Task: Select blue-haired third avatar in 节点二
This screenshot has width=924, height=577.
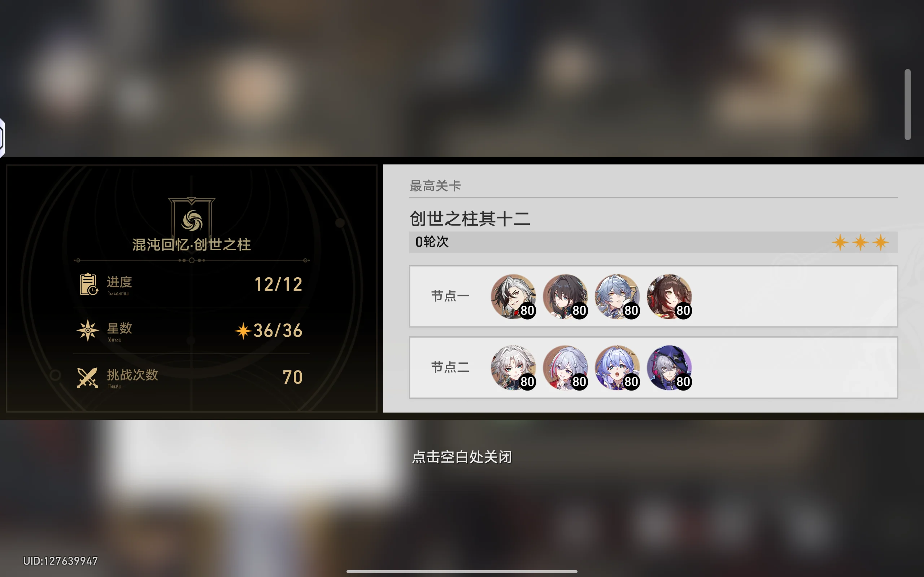Action: point(617,368)
